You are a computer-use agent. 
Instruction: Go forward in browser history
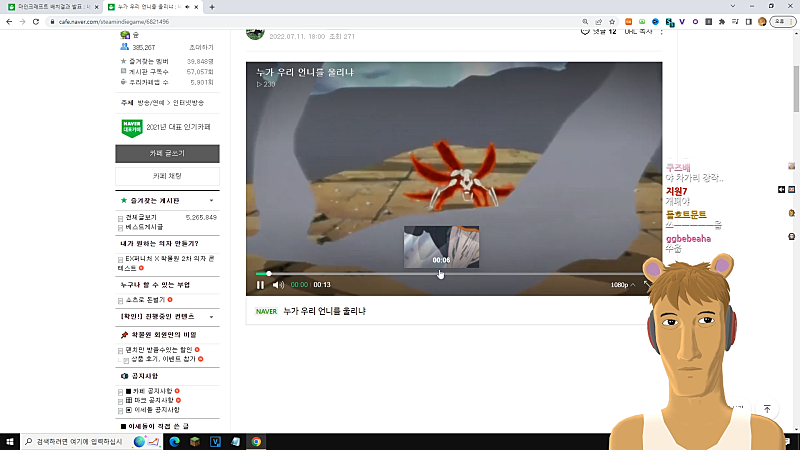(22, 21)
